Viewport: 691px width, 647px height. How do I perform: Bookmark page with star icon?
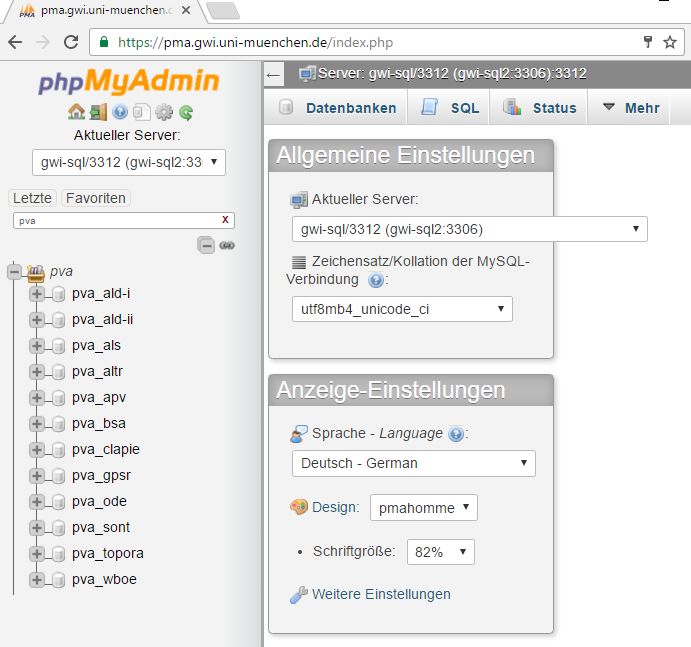coord(670,42)
